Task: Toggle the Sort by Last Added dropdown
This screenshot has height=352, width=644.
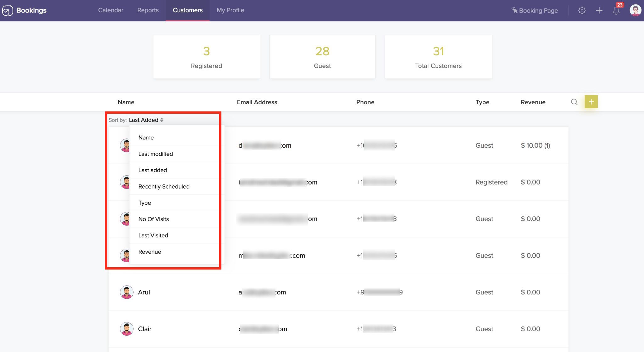Action: pos(146,120)
